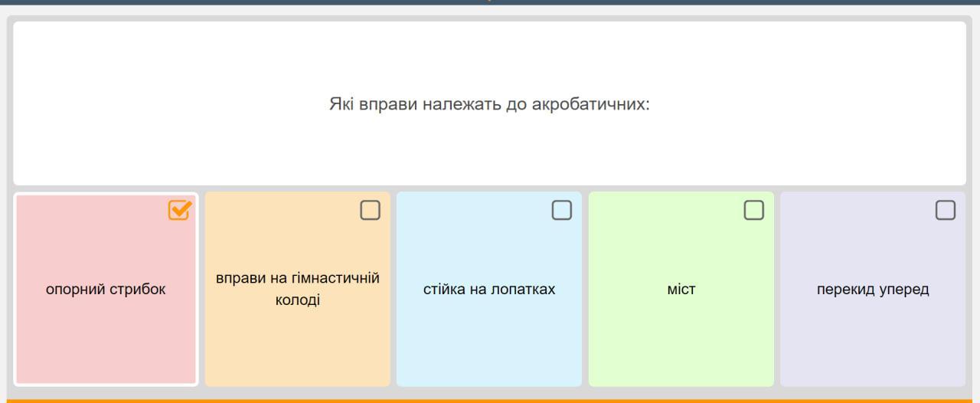Screen dimensions: 980x403
Task: Select the answer text 'опорний стрибок'
Action: [106, 290]
